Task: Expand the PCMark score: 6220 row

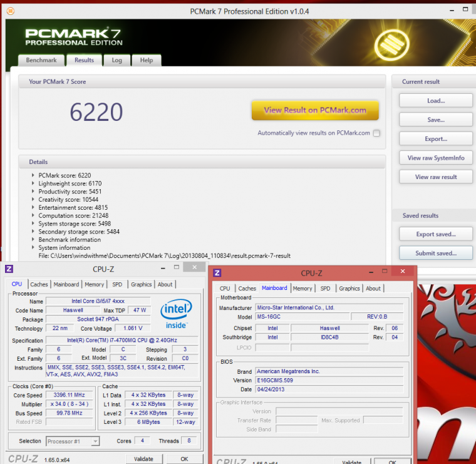Action: tap(33, 175)
